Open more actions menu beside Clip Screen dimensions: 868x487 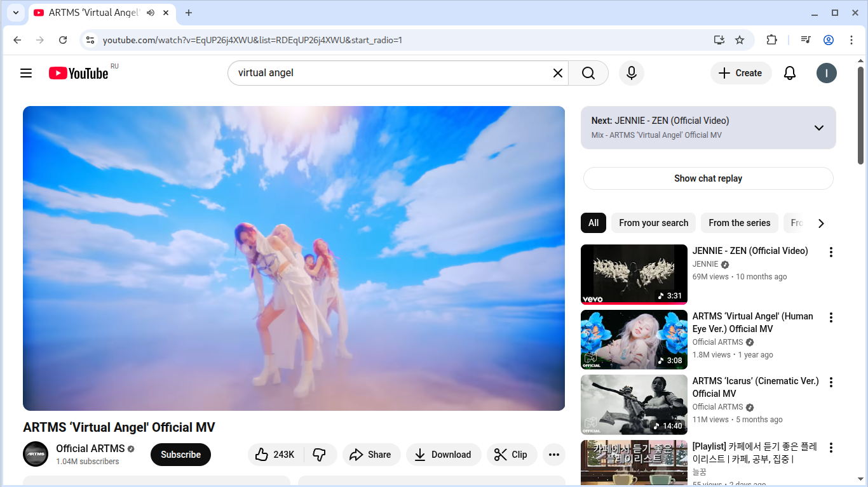554,455
